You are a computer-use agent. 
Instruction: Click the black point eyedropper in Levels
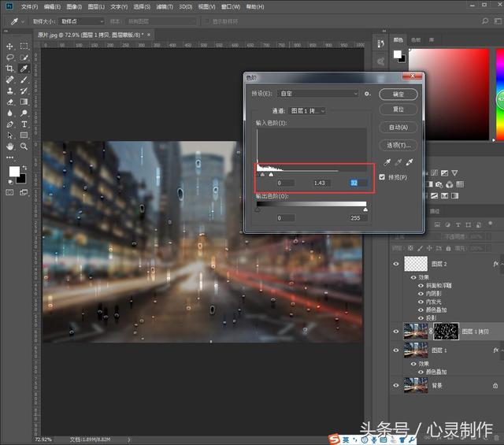pyautogui.click(x=387, y=161)
